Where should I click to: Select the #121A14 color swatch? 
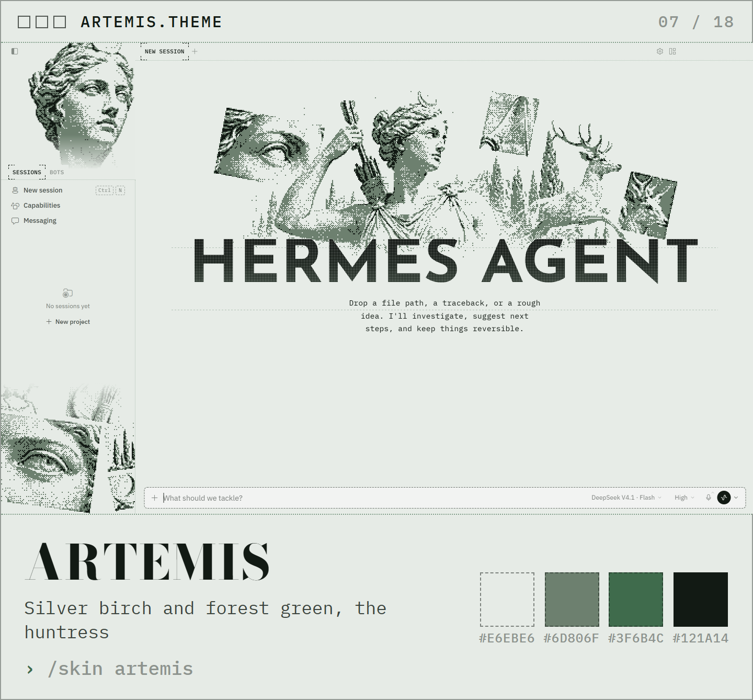point(701,600)
